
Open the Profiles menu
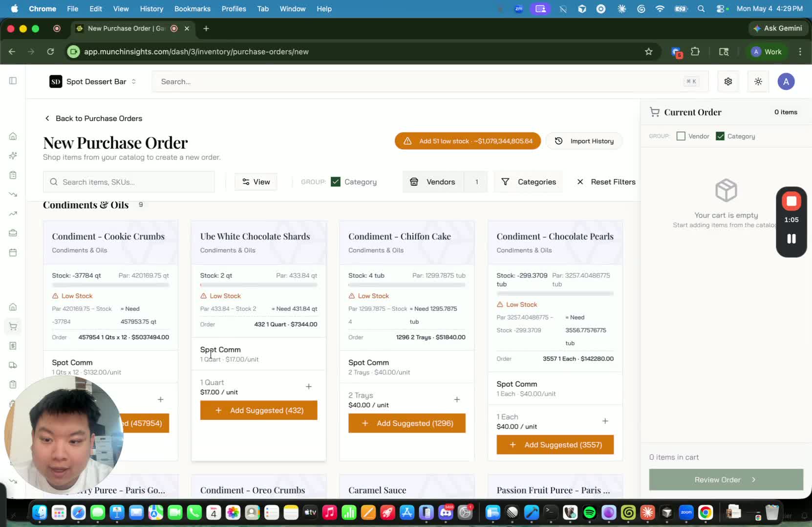pos(234,9)
